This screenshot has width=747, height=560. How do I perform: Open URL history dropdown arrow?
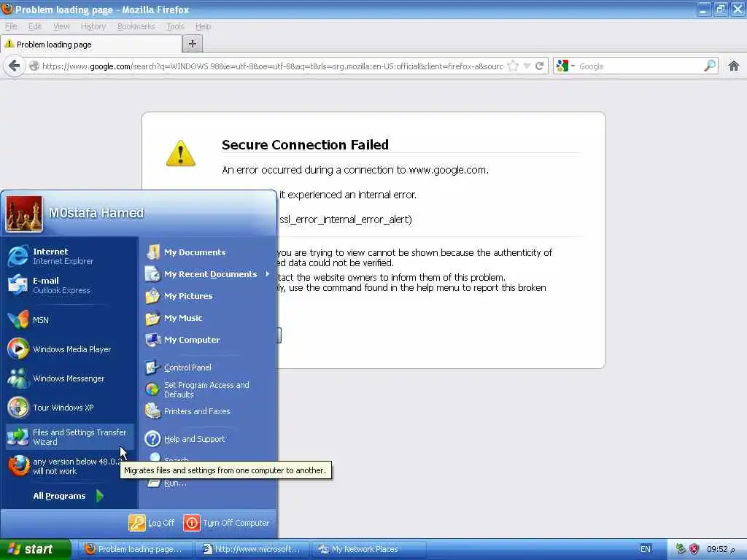tap(527, 66)
